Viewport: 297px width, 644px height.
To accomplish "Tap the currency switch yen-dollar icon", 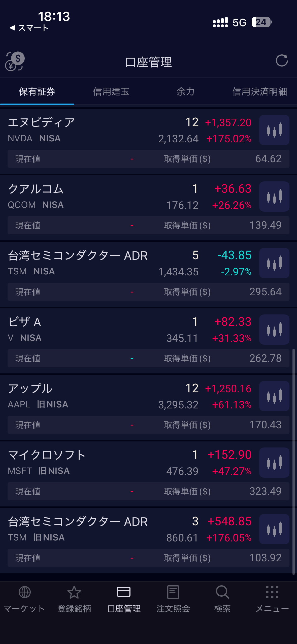I will click(15, 61).
